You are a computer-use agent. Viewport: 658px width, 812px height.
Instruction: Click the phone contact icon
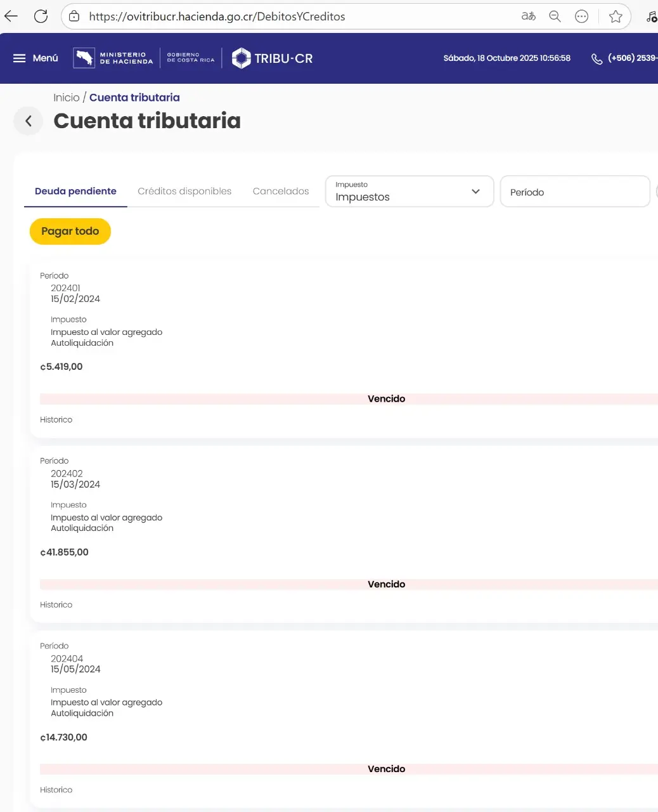(x=597, y=59)
